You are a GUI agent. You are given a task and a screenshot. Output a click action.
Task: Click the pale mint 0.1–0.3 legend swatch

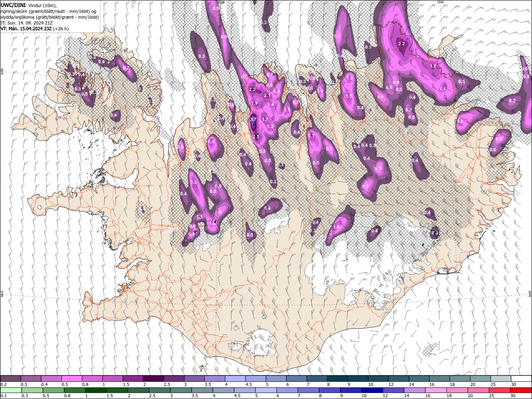11,390
